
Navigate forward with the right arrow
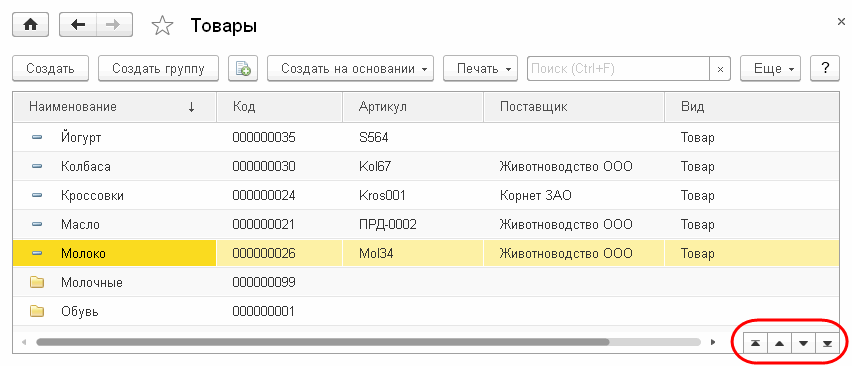point(115,25)
